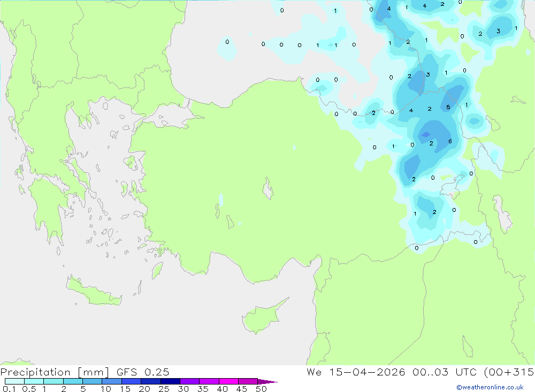Click the "We" weekday label

tap(314, 372)
